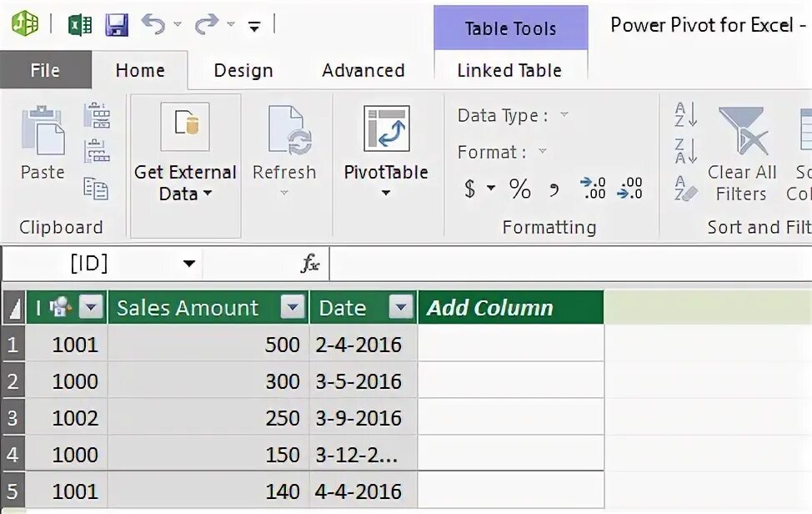This screenshot has height=514, width=812.
Task: Expand the Refresh dropdown arrow
Action: pyautogui.click(x=283, y=193)
